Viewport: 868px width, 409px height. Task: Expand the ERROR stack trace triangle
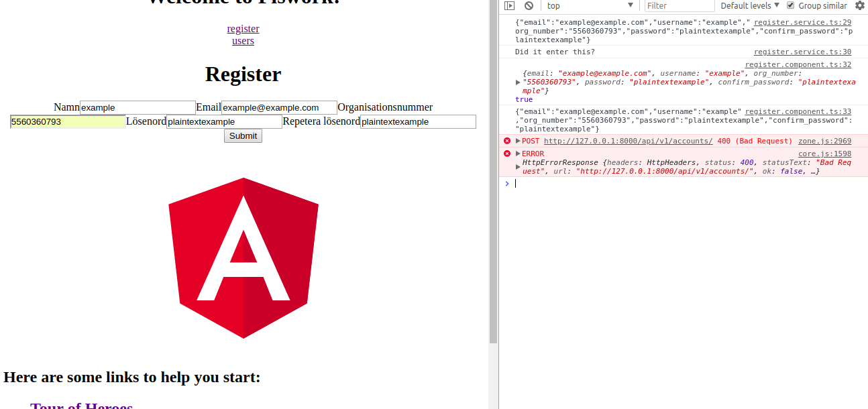pos(518,154)
